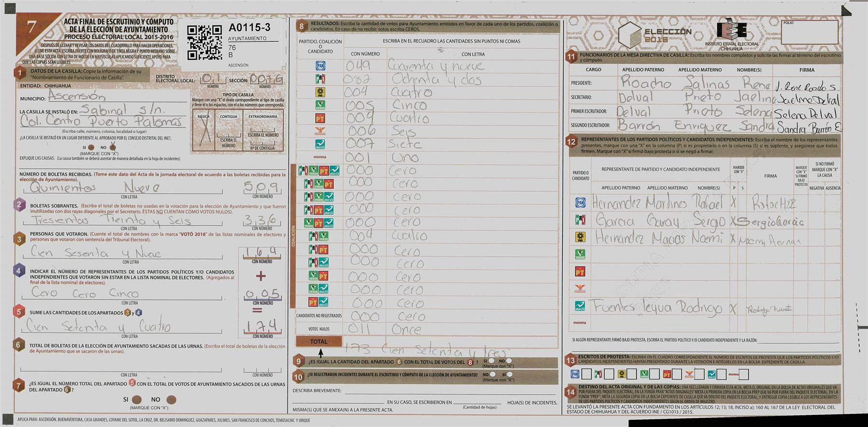Click the number 8 Resultados section badge
The image size is (868, 427).
click(x=302, y=27)
